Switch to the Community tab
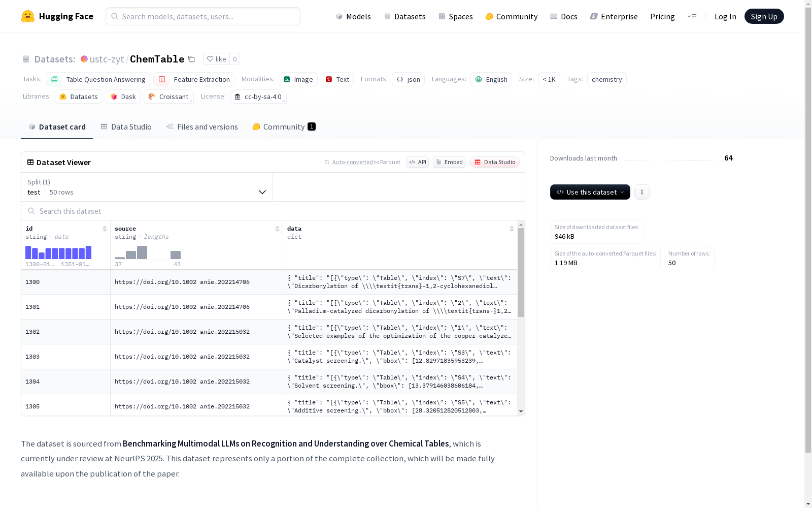This screenshot has width=812, height=508. pyautogui.click(x=284, y=127)
